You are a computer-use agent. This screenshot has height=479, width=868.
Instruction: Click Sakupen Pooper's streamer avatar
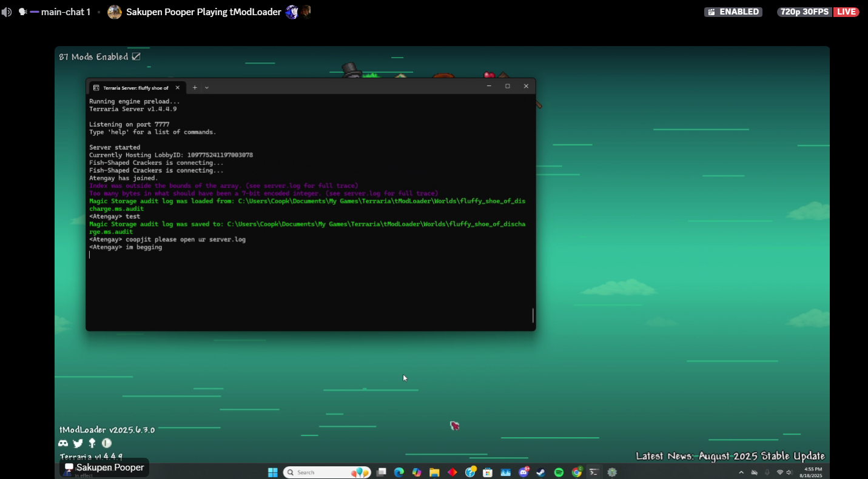pyautogui.click(x=115, y=12)
